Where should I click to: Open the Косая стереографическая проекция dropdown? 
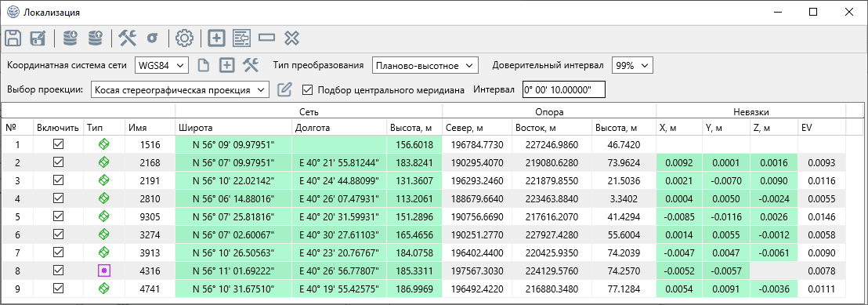(180, 89)
